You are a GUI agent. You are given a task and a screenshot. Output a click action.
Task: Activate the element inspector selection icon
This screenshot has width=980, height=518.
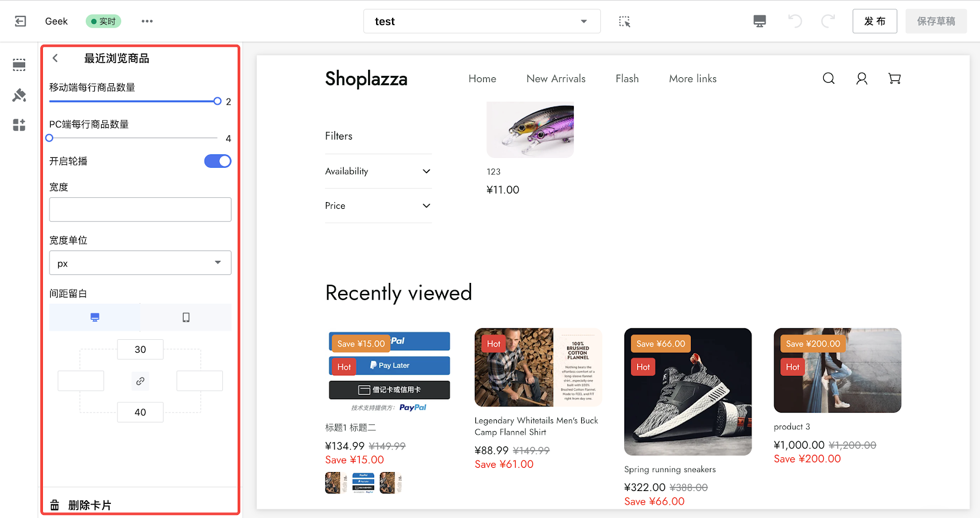coord(624,21)
